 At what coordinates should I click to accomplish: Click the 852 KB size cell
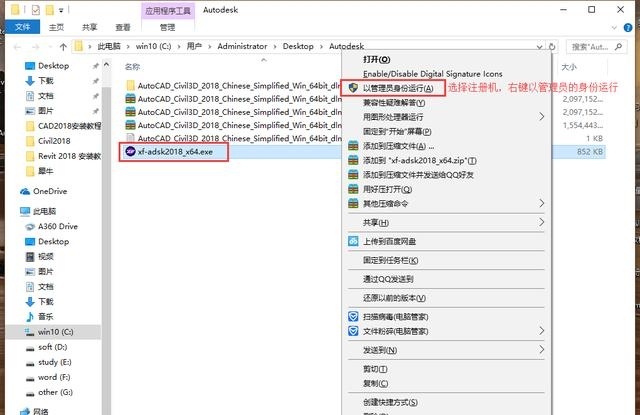[x=590, y=151]
